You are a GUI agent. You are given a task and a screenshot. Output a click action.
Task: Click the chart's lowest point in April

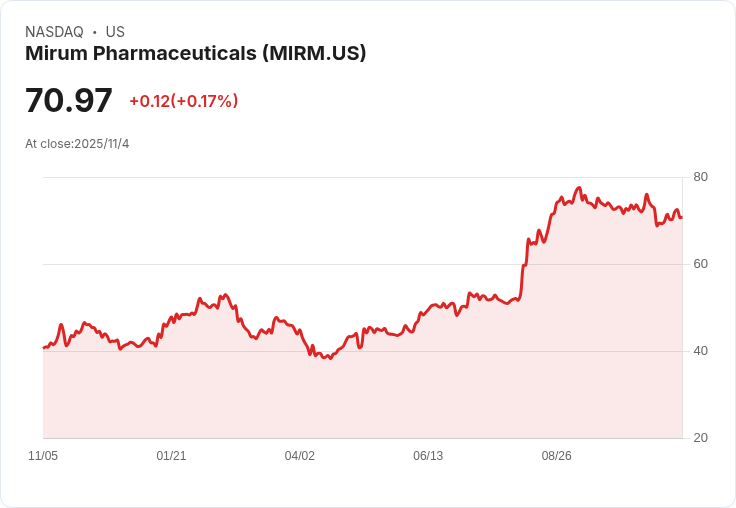pyautogui.click(x=330, y=358)
